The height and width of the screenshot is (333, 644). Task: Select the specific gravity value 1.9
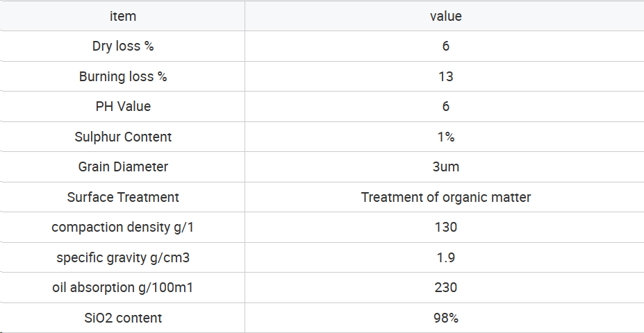tap(445, 257)
